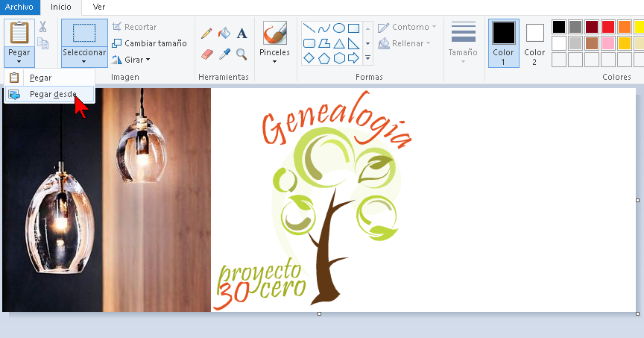
Task: Pick the brown color swatch
Action: click(x=592, y=43)
